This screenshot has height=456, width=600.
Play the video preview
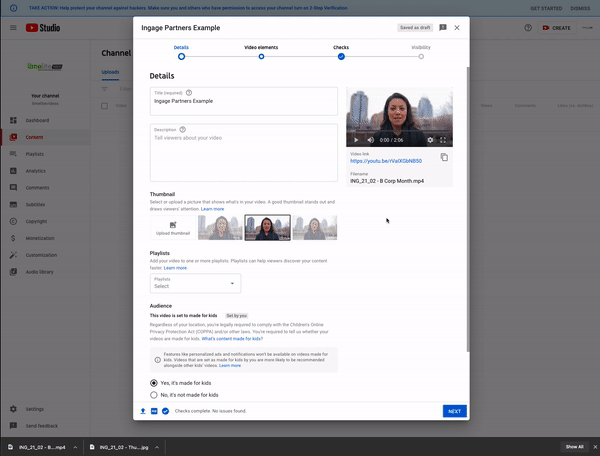pos(356,140)
